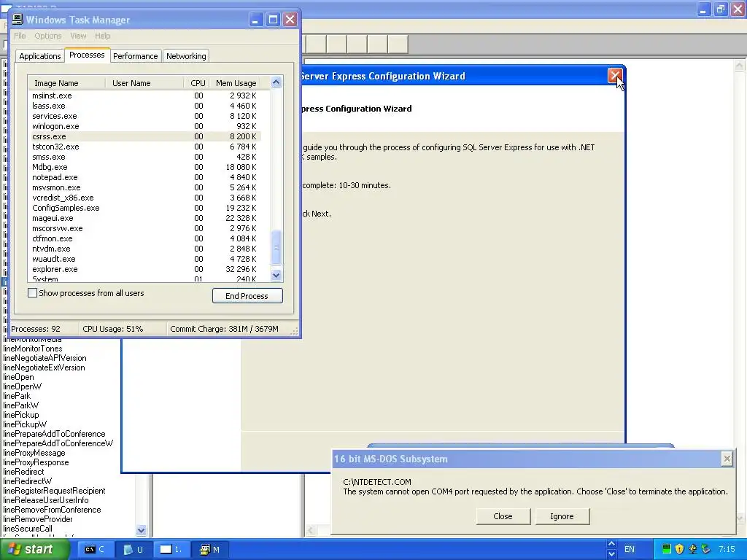
Task: Open the command prompt taskbar button labeled C
Action: point(94,550)
